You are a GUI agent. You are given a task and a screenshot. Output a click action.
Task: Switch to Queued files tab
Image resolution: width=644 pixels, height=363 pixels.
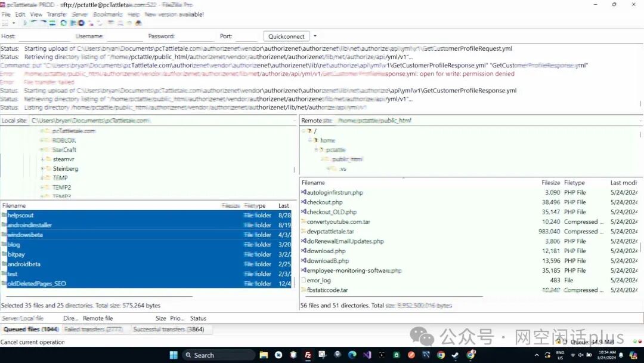(31, 330)
